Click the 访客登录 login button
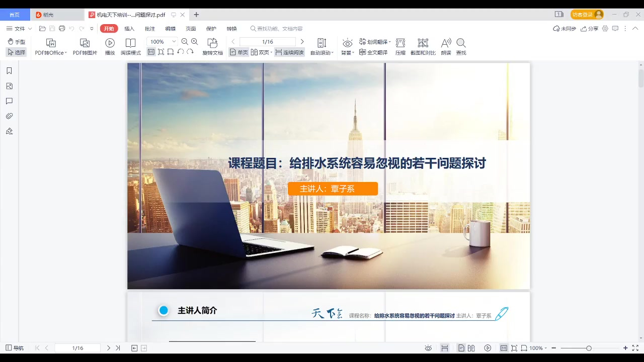This screenshot has height=362, width=644. click(587, 15)
